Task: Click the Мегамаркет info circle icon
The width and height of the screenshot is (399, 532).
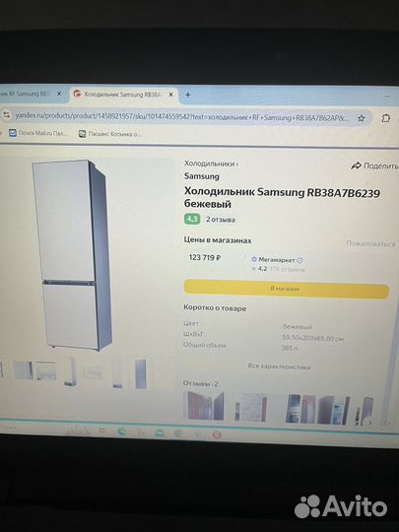Action: (299, 260)
